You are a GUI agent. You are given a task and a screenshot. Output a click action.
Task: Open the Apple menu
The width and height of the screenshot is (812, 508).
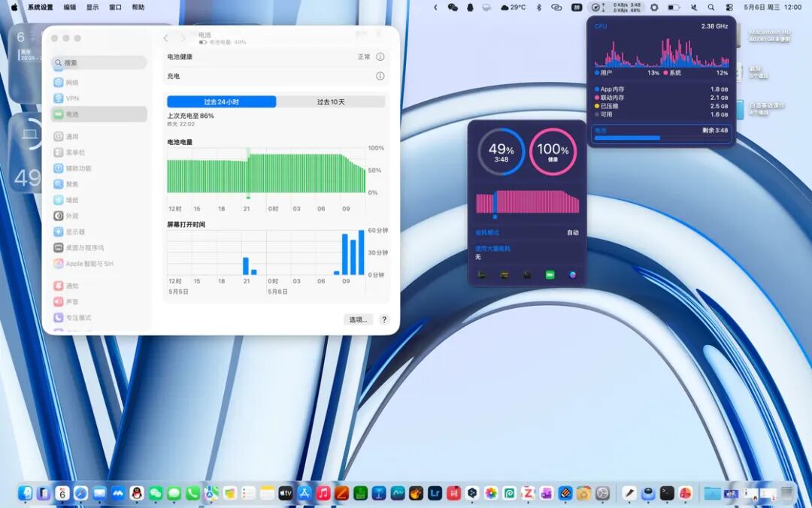(x=14, y=8)
